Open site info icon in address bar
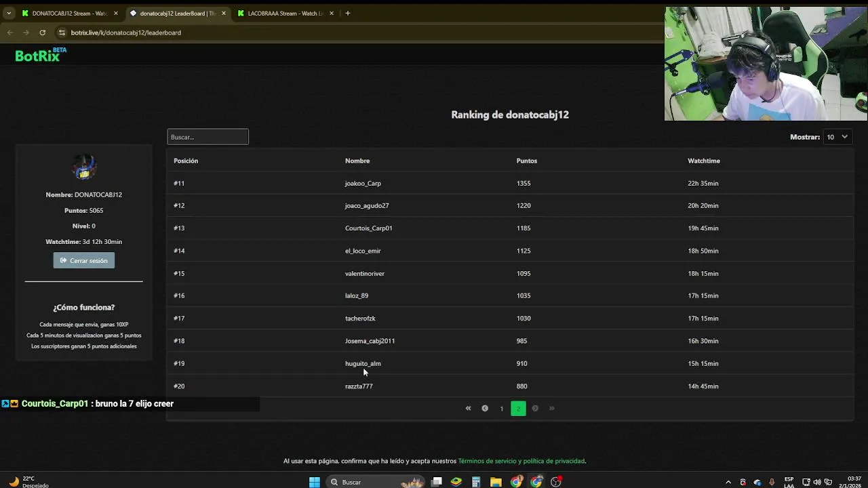The image size is (868, 488). coord(62,33)
